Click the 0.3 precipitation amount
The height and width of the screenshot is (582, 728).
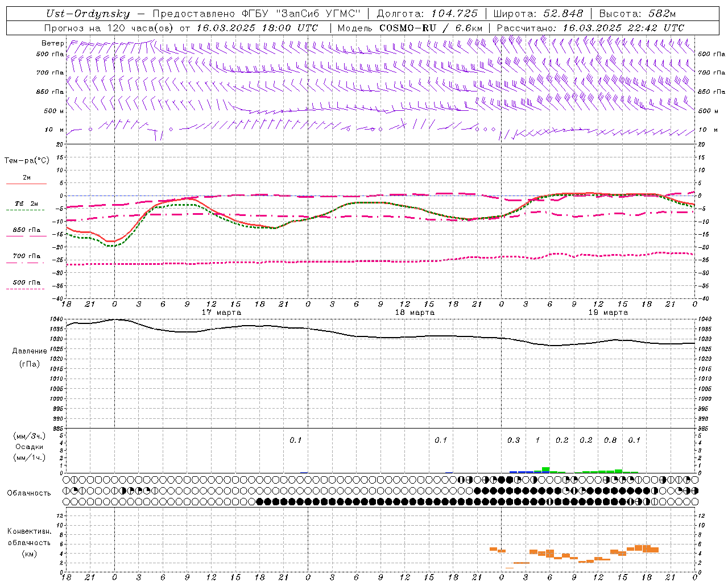(x=514, y=440)
